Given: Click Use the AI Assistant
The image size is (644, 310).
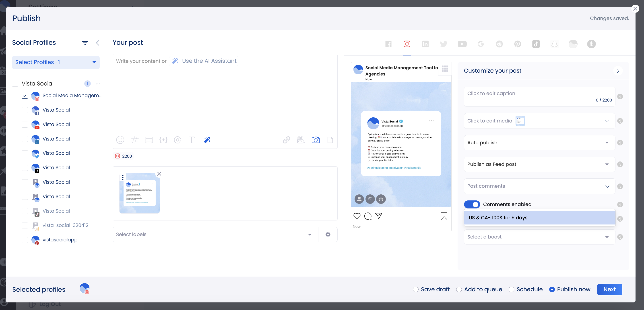Looking at the screenshot, I should (x=204, y=61).
